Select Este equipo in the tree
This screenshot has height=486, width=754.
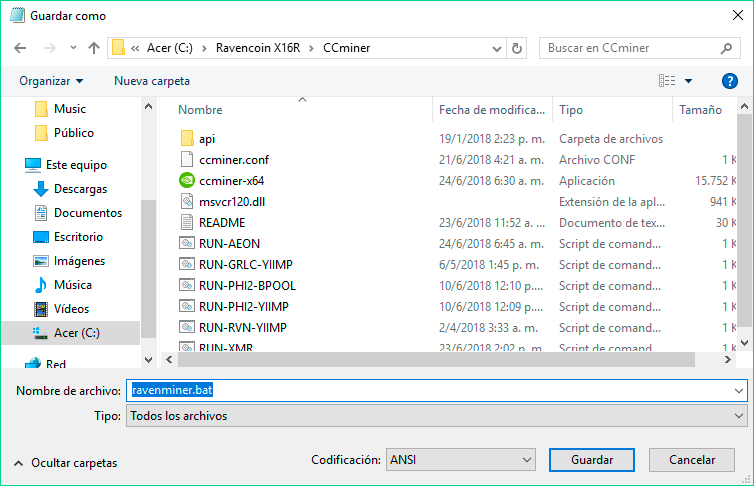(x=66, y=165)
